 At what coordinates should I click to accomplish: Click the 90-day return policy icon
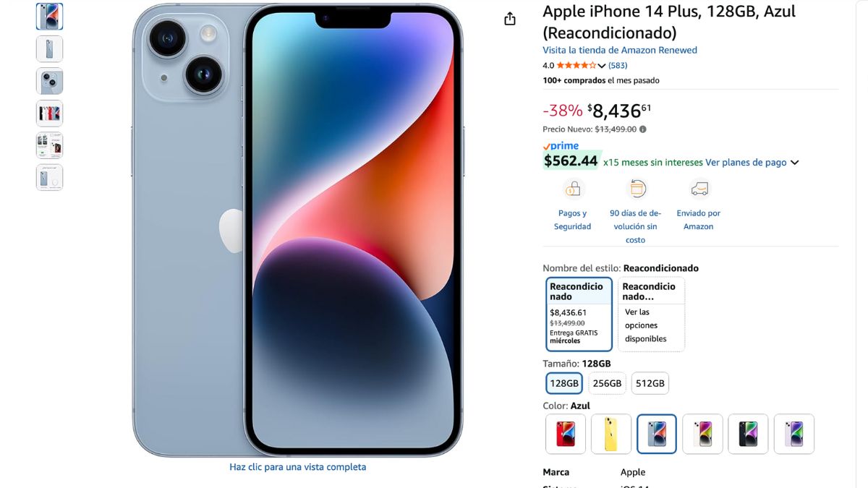[636, 189]
